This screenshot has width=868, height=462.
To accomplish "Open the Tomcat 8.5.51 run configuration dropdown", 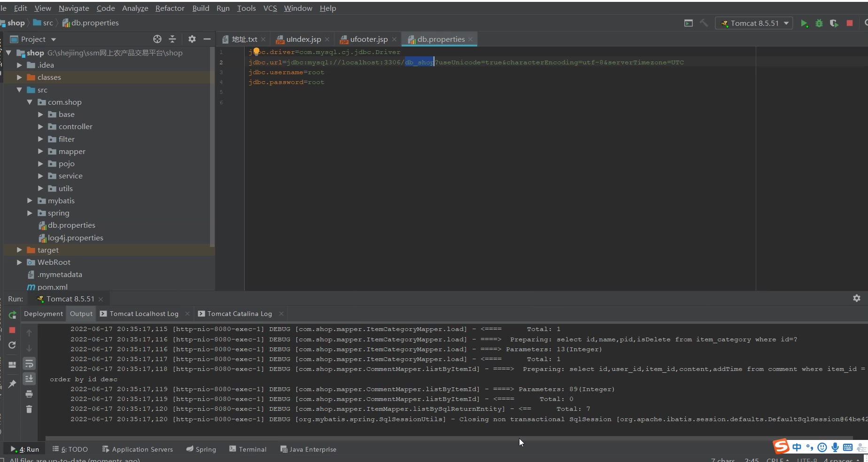I will (754, 23).
